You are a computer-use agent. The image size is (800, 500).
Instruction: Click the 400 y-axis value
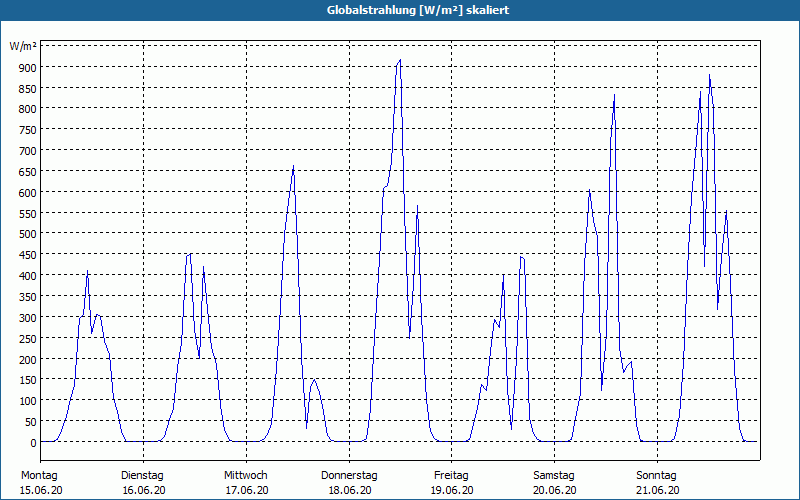pos(28,276)
